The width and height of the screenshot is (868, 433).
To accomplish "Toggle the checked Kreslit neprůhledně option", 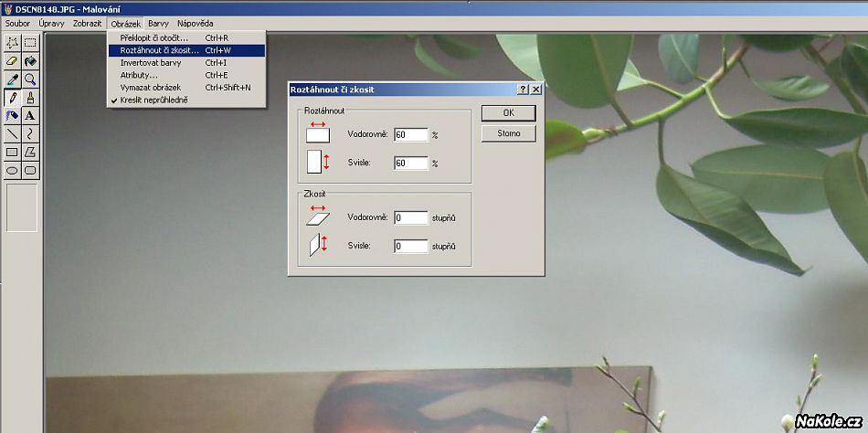I will click(153, 100).
